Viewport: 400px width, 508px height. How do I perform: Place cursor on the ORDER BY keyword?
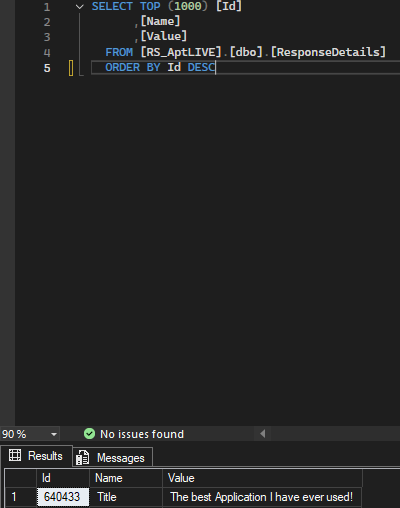pyautogui.click(x=133, y=67)
